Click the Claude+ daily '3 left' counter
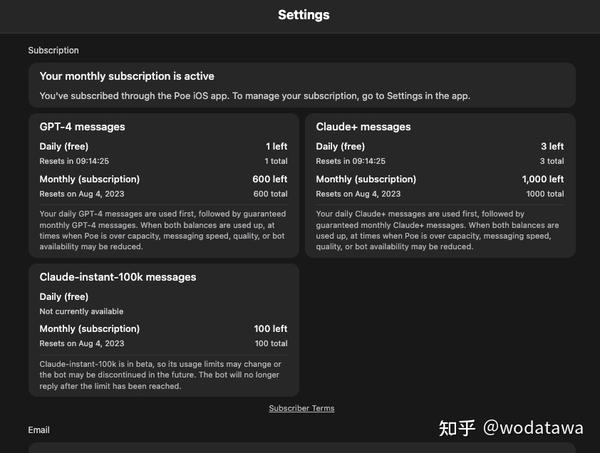The image size is (600, 453). point(552,146)
